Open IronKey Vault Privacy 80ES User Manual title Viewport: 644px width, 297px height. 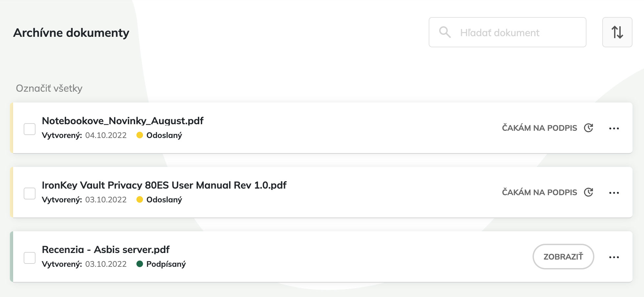[164, 185]
